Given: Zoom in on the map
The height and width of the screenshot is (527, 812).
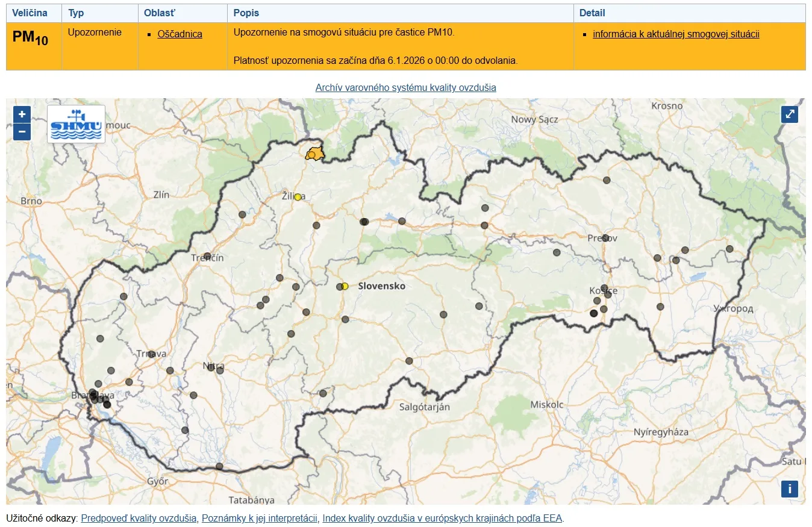Looking at the screenshot, I should click(x=22, y=114).
